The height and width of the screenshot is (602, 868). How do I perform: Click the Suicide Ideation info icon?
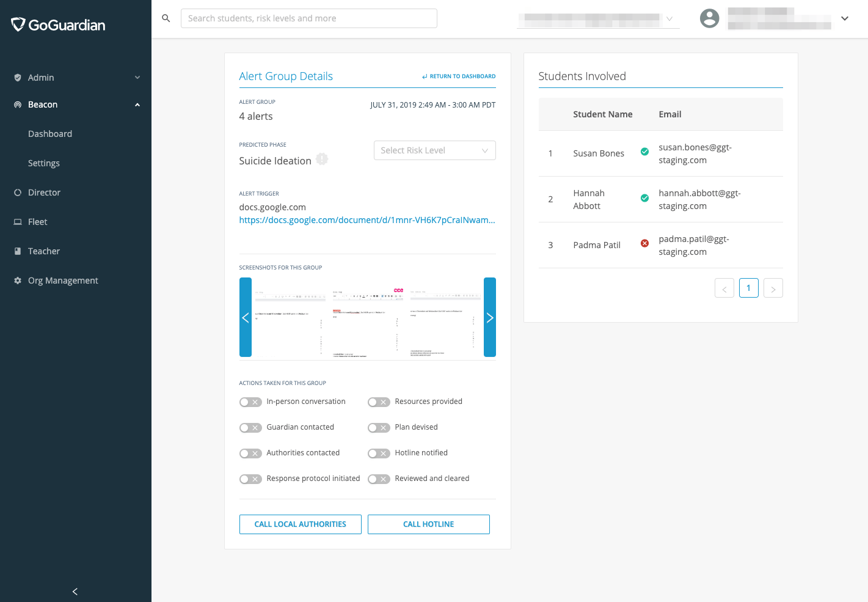[322, 159]
